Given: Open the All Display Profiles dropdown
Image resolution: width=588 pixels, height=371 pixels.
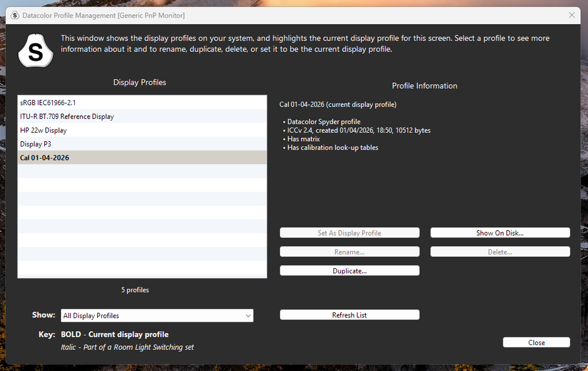Looking at the screenshot, I should (x=157, y=316).
